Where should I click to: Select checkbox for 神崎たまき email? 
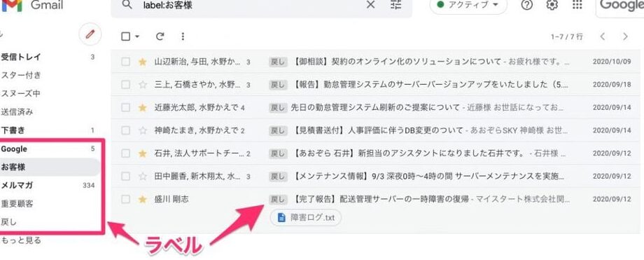pos(126,131)
